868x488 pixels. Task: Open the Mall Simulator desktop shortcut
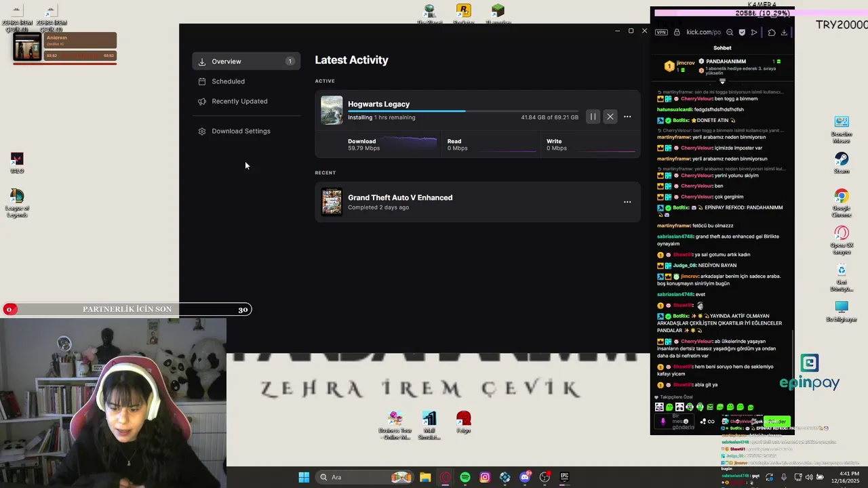pyautogui.click(x=429, y=426)
